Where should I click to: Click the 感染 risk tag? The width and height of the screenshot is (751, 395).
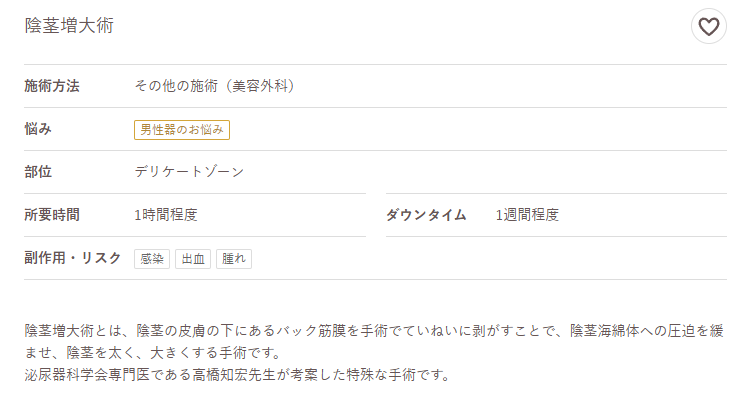click(152, 259)
